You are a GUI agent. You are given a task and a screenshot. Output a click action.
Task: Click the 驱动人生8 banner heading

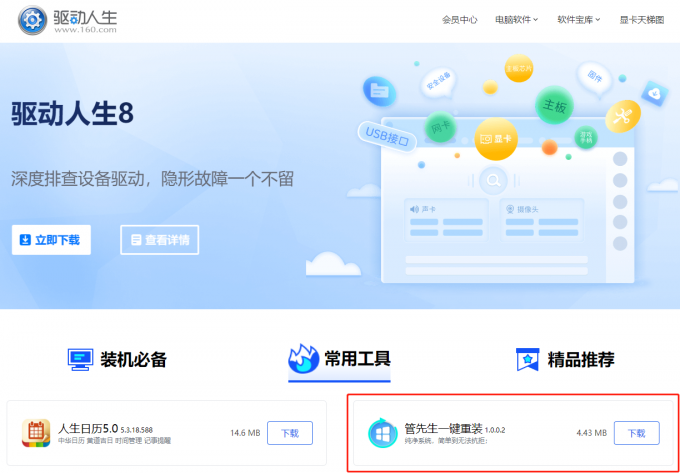pos(72,114)
